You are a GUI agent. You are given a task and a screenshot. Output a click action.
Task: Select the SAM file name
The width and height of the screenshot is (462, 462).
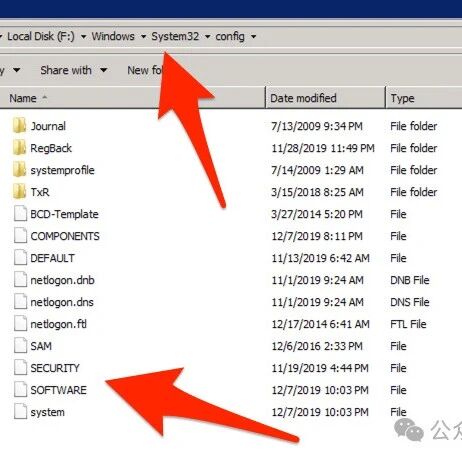point(41,346)
